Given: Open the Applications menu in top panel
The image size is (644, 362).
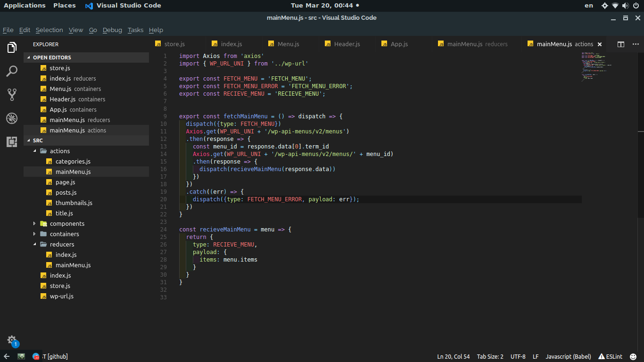Looking at the screenshot, I should 25,6.
